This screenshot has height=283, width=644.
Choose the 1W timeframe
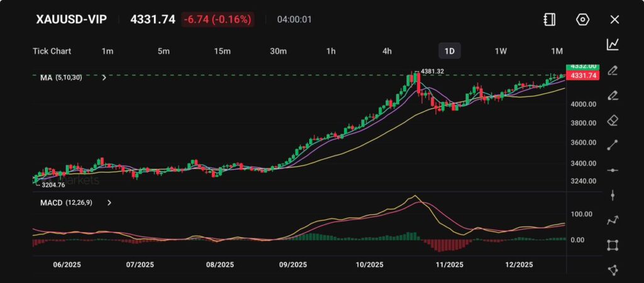(x=501, y=51)
